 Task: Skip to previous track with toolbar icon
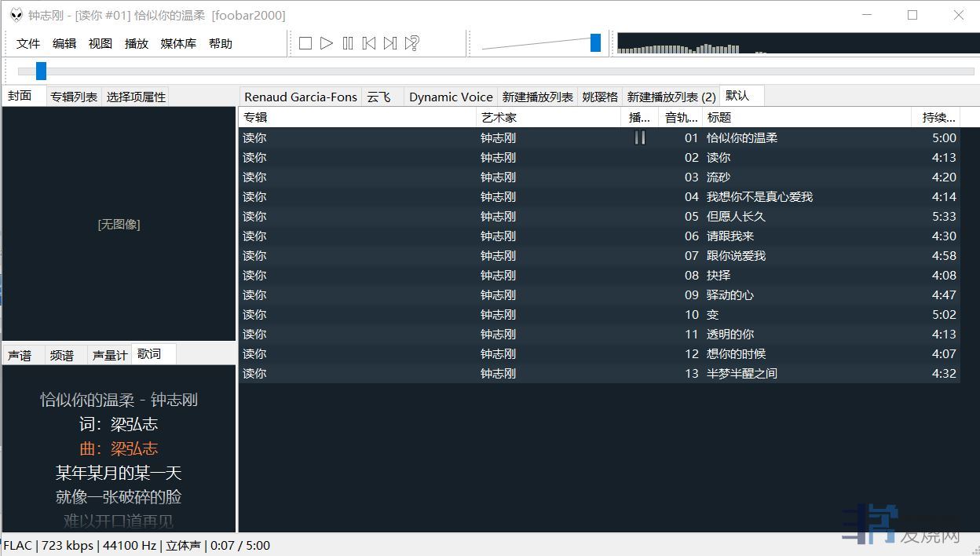point(369,43)
